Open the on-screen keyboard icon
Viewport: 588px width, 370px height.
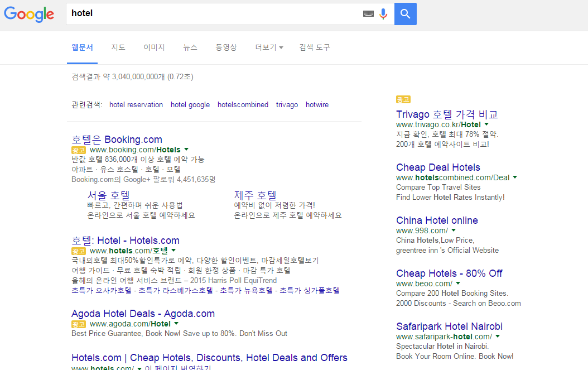pos(368,14)
